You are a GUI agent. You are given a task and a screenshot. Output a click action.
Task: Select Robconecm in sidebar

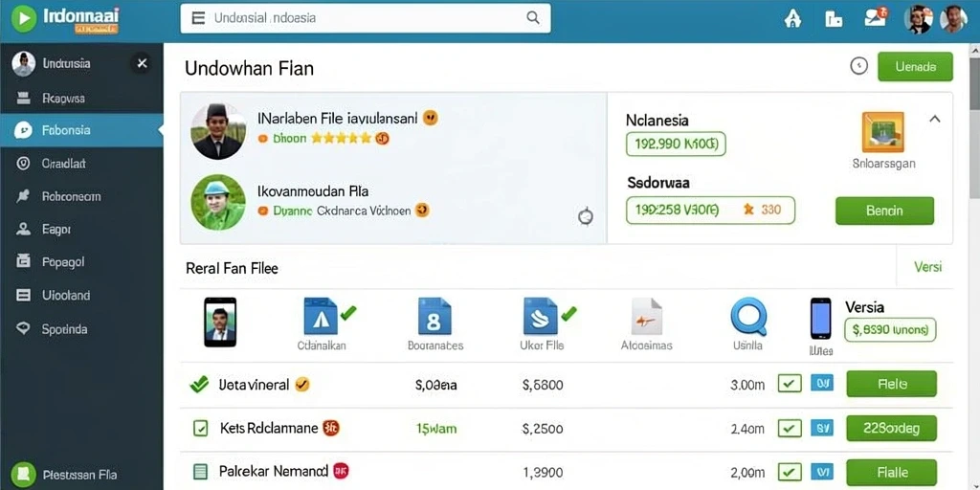pyautogui.click(x=81, y=196)
